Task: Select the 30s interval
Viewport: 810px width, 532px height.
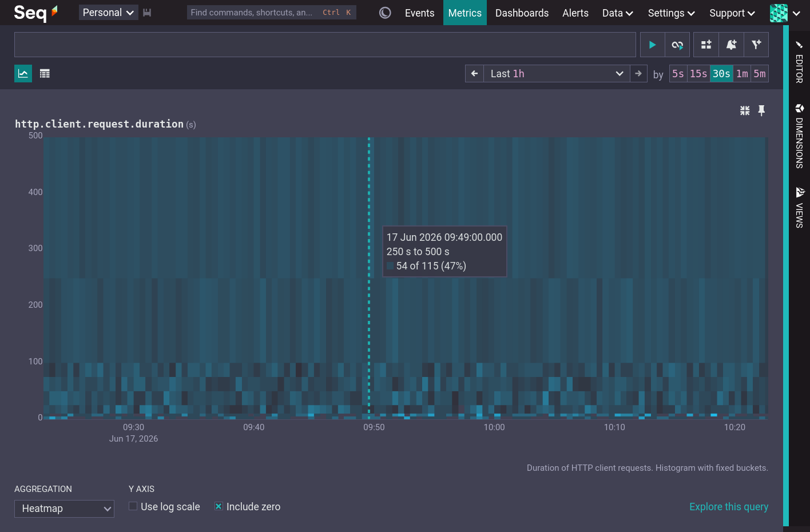Action: click(721, 73)
